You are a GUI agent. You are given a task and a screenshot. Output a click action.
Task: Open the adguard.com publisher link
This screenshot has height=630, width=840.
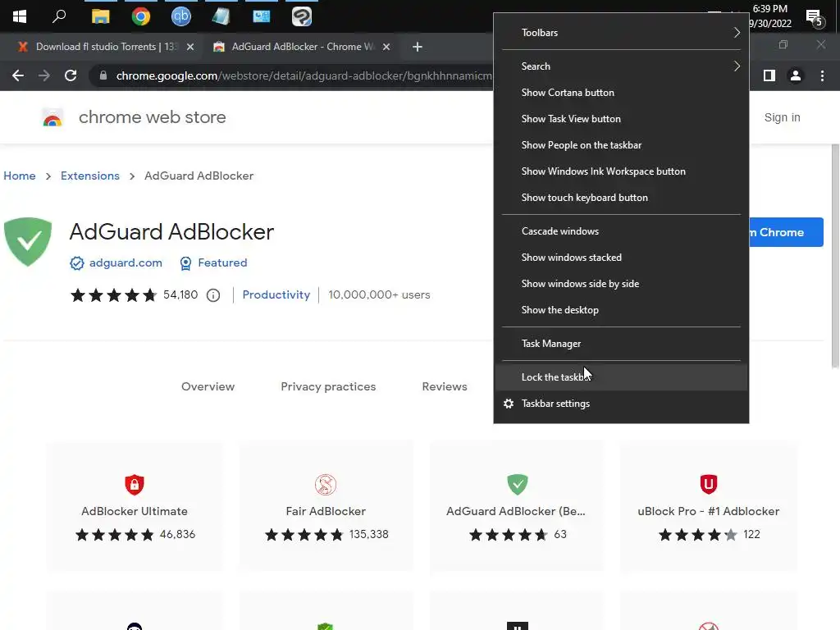[x=126, y=263]
